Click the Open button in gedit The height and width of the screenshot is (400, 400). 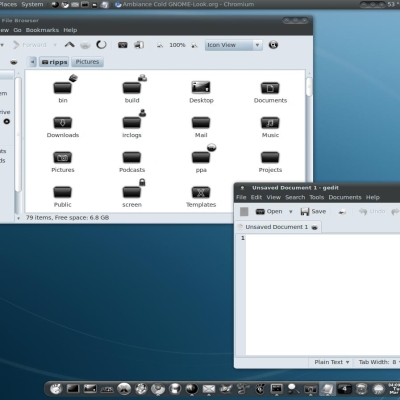pos(269,212)
